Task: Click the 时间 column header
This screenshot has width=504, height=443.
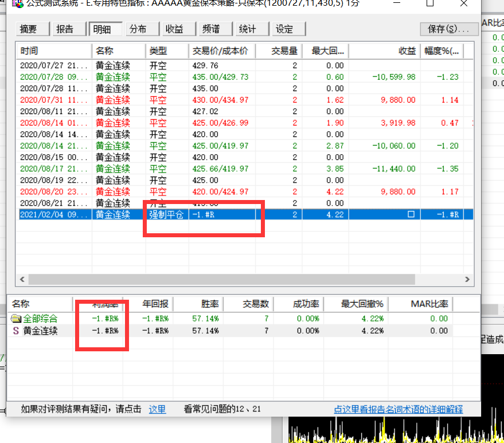Action: [54, 51]
